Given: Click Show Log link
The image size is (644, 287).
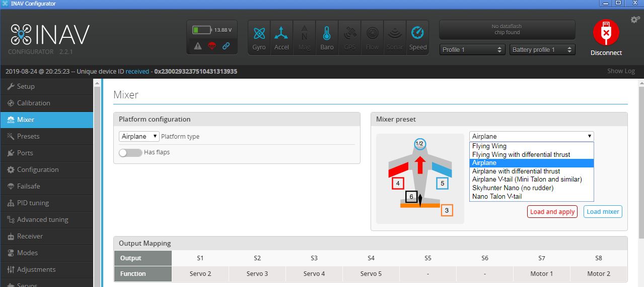Looking at the screenshot, I should click(621, 71).
